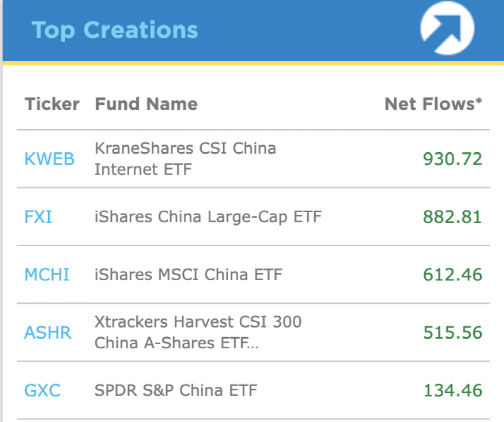Open the MCHI ticker link

tap(47, 275)
